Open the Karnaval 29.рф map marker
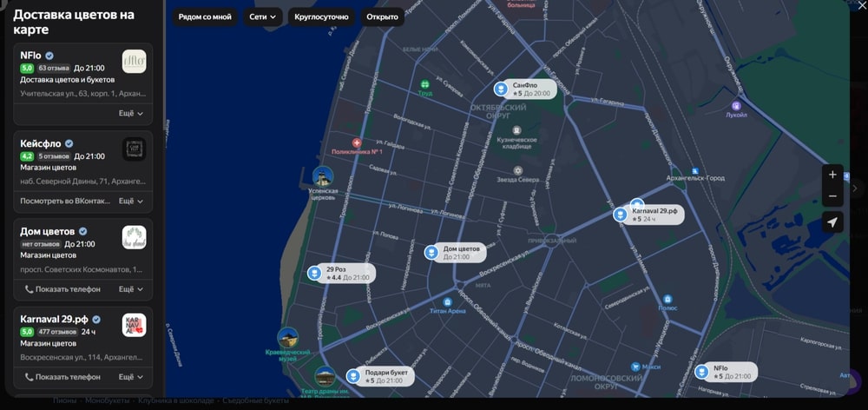The height and width of the screenshot is (410, 868). coord(621,215)
